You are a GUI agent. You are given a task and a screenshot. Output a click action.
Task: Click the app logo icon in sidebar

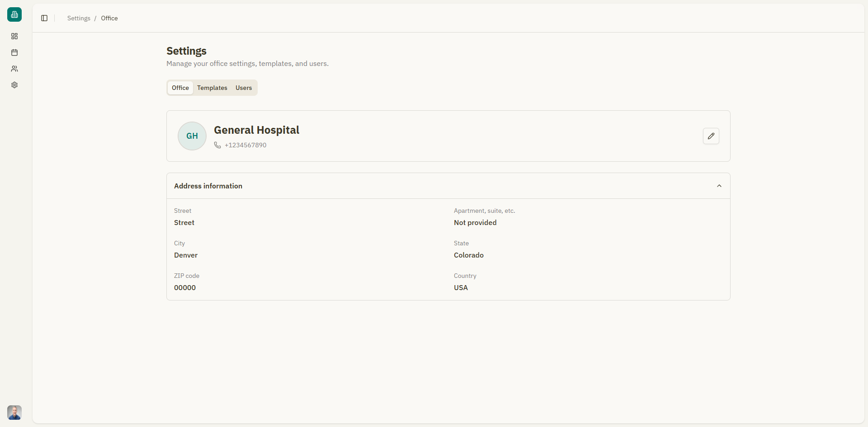tap(14, 14)
